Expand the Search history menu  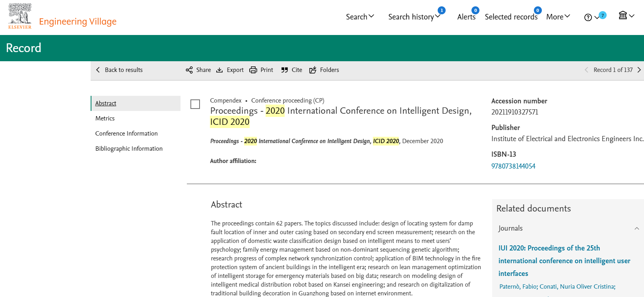point(414,17)
